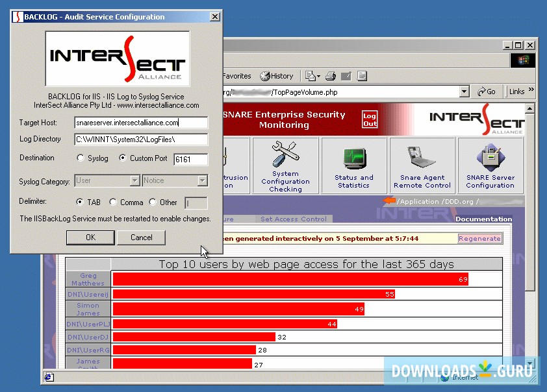
Task: Choose the TAB delimiter option
Action: pyautogui.click(x=80, y=202)
